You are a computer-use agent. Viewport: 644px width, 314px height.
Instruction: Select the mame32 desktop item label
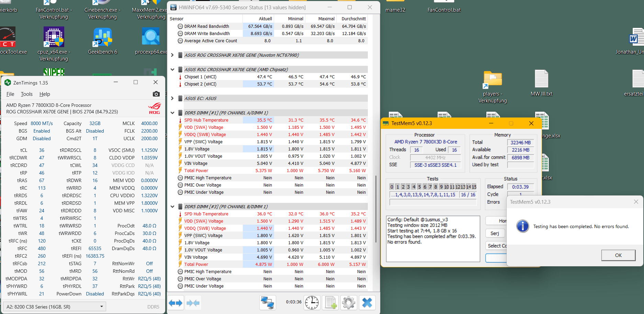click(395, 10)
